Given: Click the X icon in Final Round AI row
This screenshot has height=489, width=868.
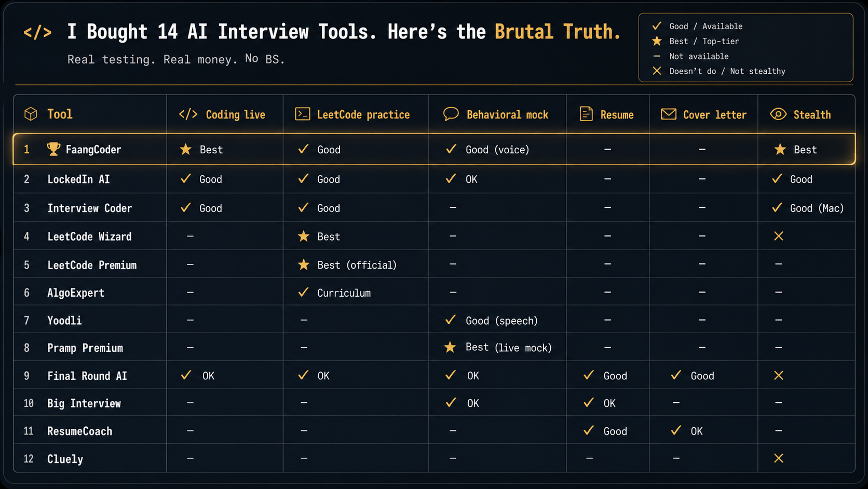Looking at the screenshot, I should 779,375.
